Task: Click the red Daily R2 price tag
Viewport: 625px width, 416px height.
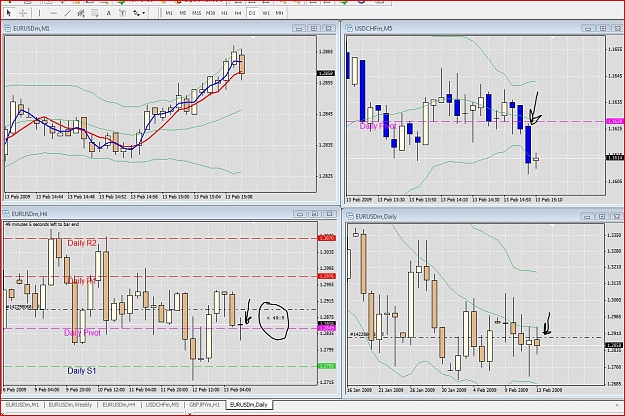Action: (x=327, y=238)
